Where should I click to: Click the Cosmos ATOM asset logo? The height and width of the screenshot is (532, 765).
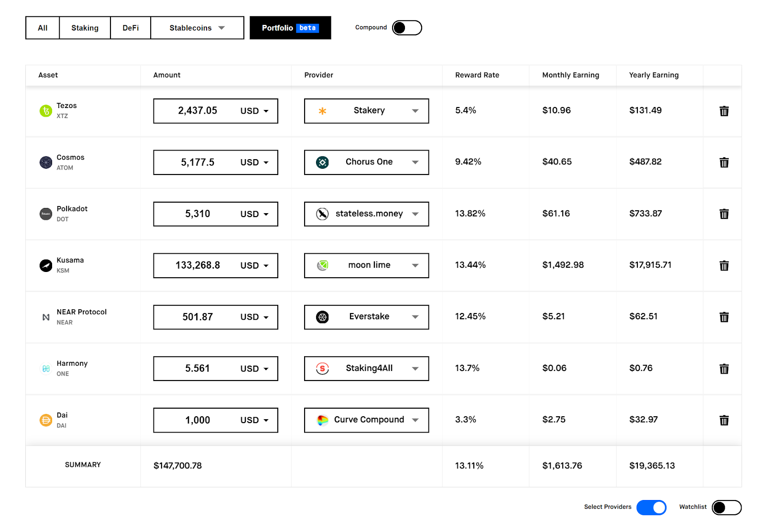(x=46, y=163)
